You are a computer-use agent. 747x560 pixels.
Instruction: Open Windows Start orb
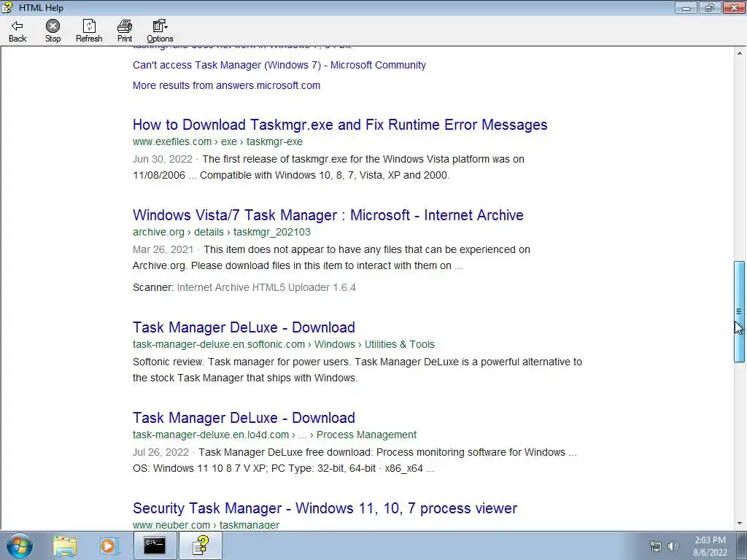[20, 545]
